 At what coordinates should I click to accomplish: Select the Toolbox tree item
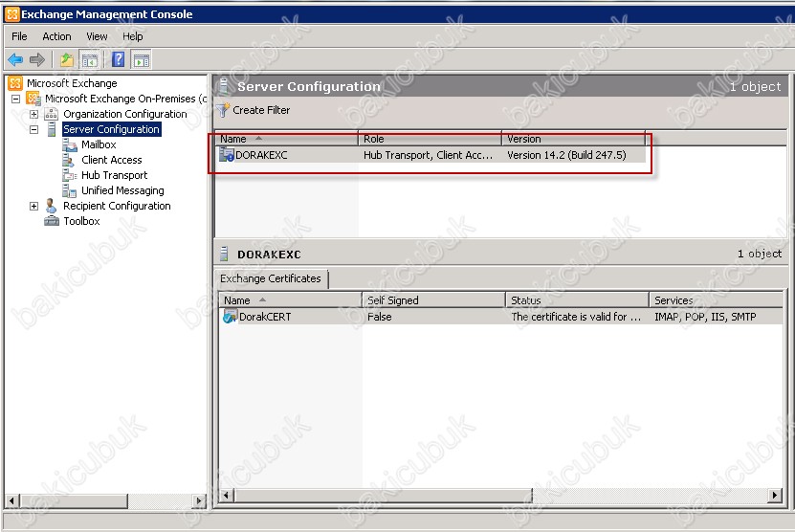click(x=81, y=221)
